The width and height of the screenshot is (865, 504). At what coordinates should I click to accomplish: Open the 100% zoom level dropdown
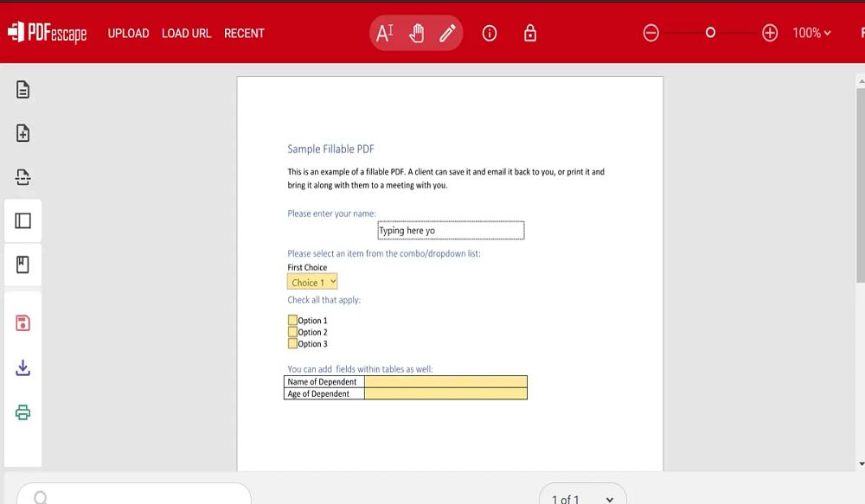[x=811, y=33]
